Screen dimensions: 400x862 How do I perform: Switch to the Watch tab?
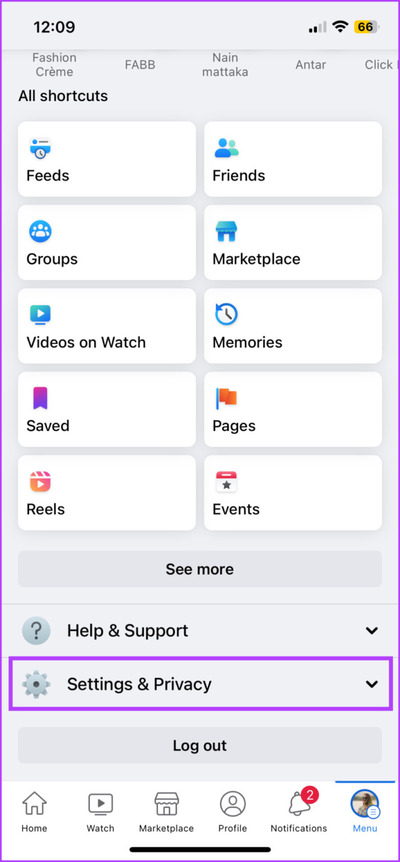click(x=101, y=813)
